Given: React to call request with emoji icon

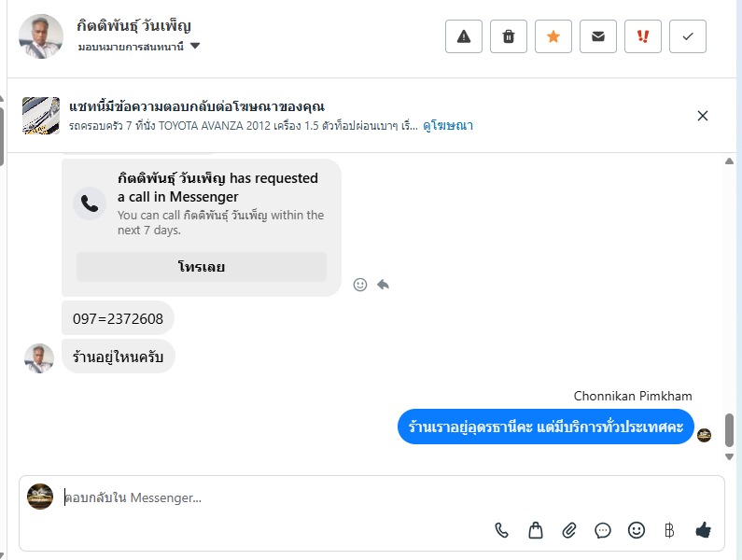Looking at the screenshot, I should 360,285.
